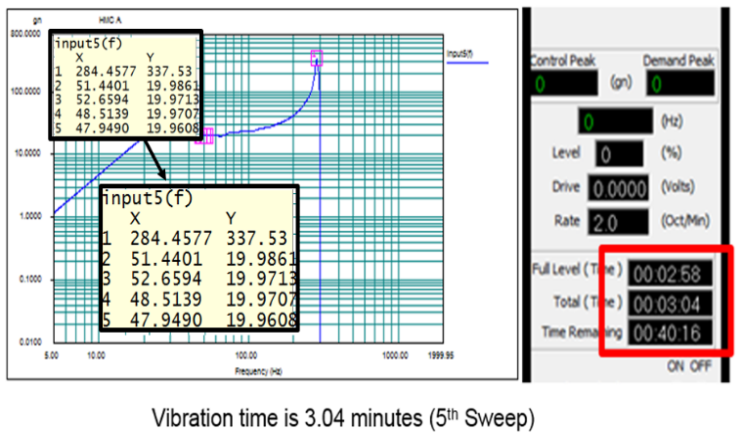Screen dimensions: 745x440
Task: Click the pink cursor marker at the curve peak
Action: [x=318, y=57]
